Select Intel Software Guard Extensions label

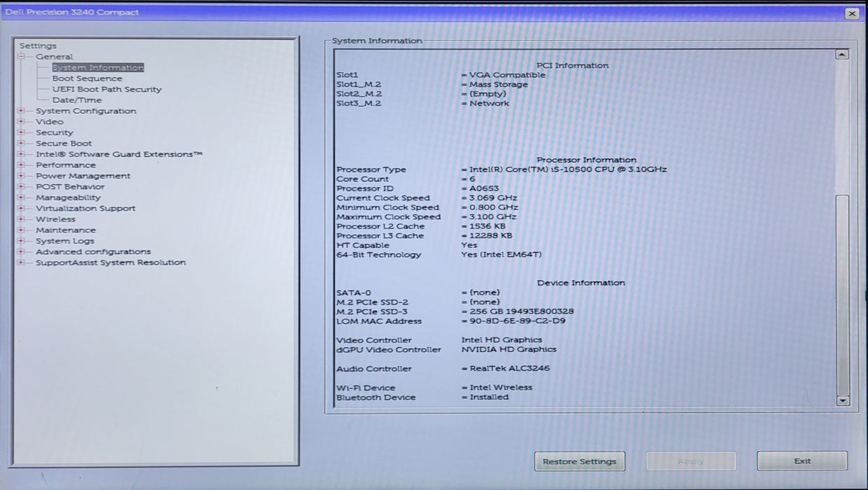click(119, 154)
